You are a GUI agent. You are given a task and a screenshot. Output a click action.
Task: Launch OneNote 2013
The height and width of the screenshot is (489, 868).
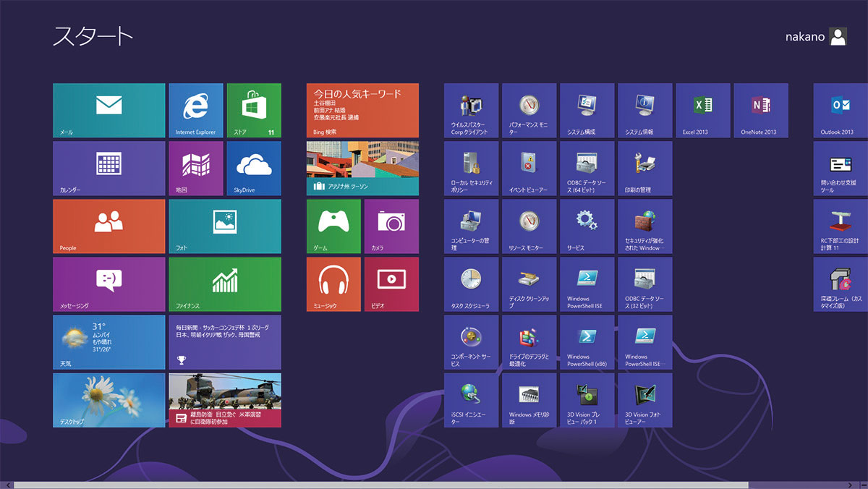tap(761, 110)
